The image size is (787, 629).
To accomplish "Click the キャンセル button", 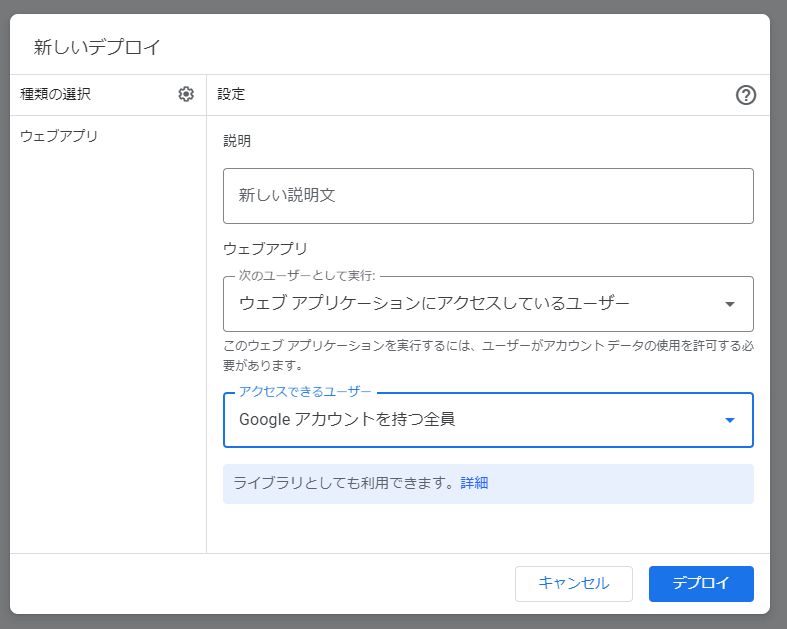I will [574, 583].
